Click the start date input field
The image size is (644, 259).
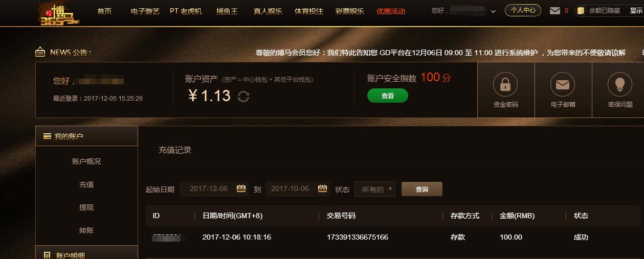pos(214,189)
